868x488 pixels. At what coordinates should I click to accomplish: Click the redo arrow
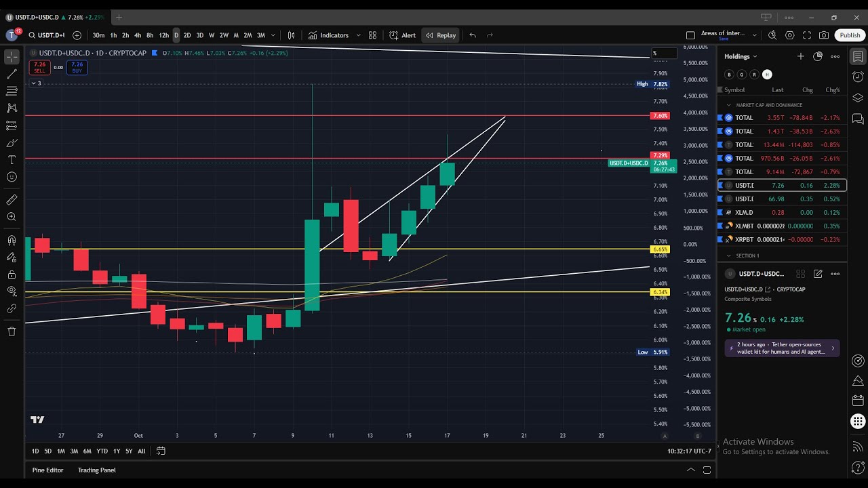pos(490,35)
